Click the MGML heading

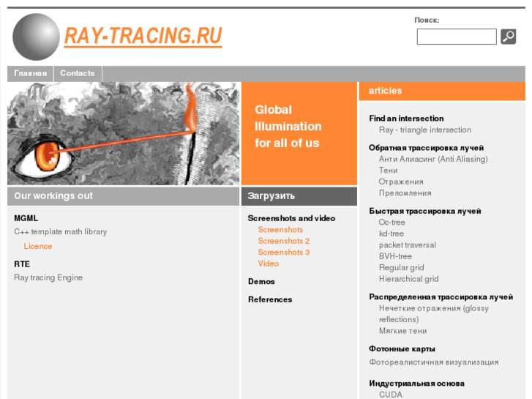(x=26, y=218)
